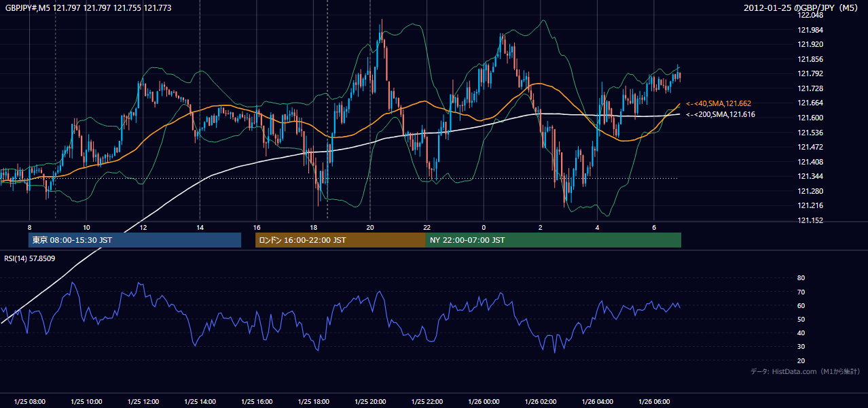Click the 1/25 18:00 date label
The height and width of the screenshot is (408, 868).
tap(313, 402)
